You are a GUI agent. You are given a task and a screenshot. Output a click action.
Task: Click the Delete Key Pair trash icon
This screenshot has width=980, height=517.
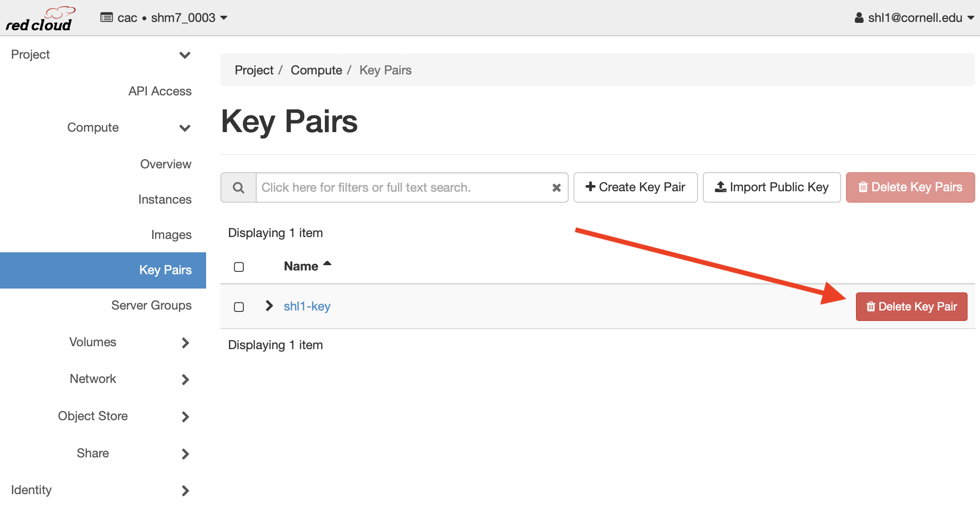[868, 307]
